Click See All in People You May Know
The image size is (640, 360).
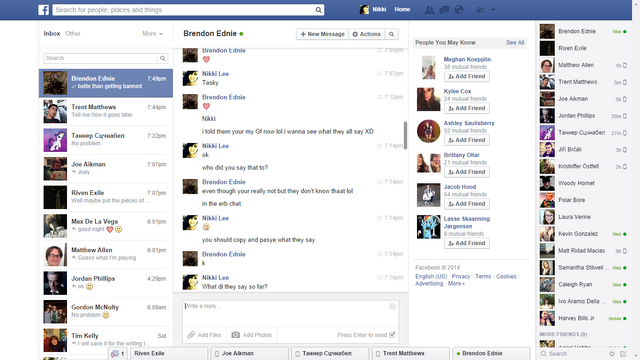[x=515, y=42]
